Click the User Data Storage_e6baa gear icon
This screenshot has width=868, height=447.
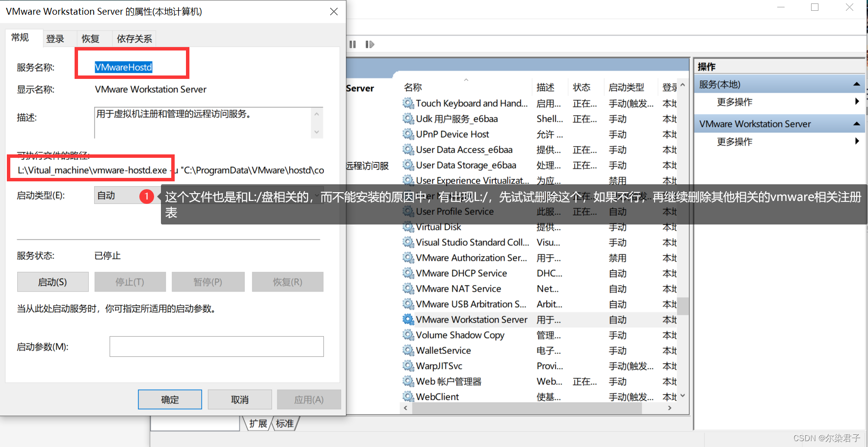point(408,165)
